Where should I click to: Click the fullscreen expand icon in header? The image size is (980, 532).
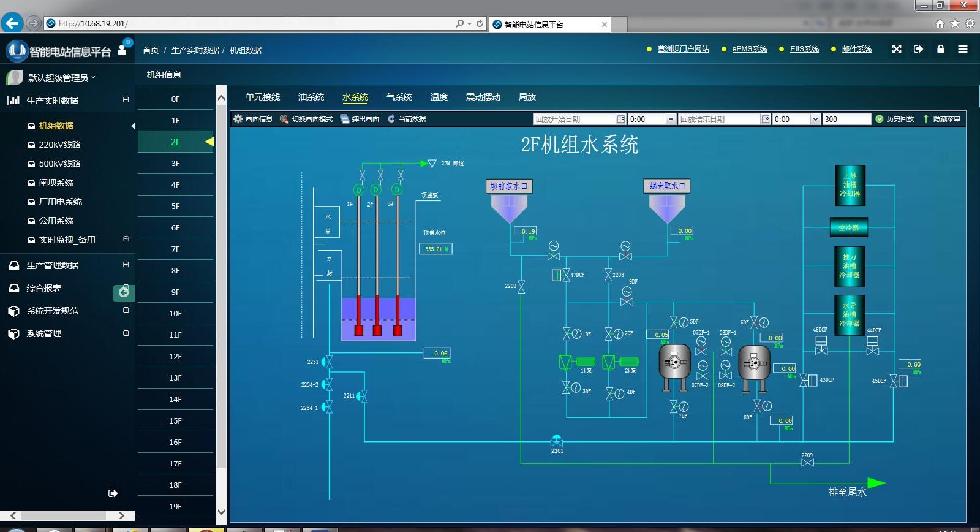pos(897,49)
